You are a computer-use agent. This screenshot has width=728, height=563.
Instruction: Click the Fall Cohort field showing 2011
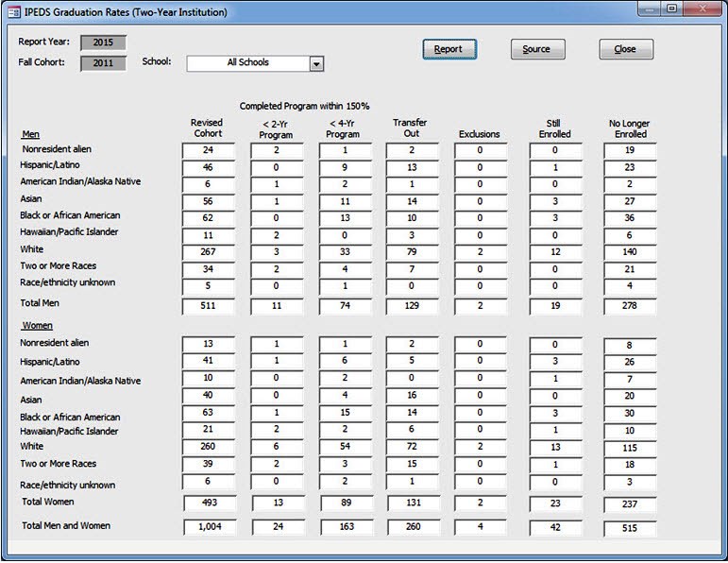click(x=103, y=63)
